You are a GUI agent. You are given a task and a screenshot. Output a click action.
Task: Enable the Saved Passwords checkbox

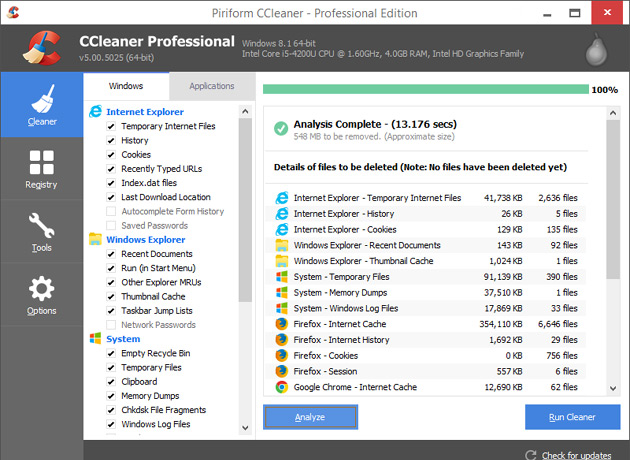[111, 225]
